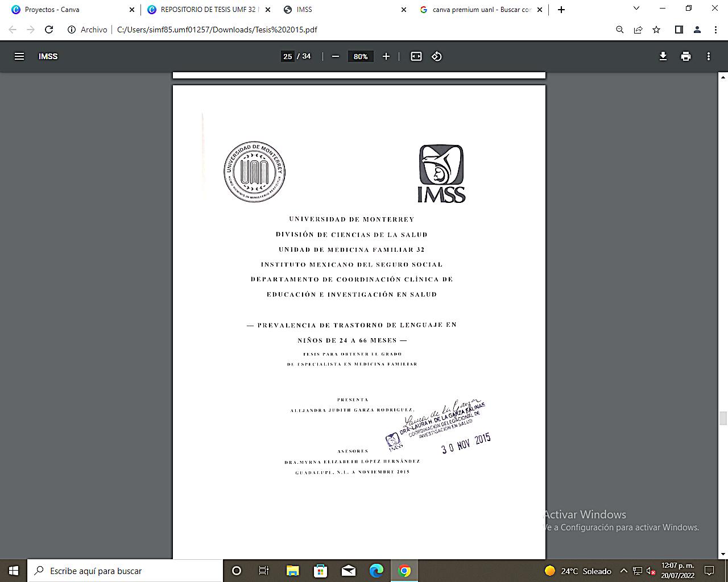Open the tab search dropdown arrow
This screenshot has height=582, width=728.
point(636,9)
